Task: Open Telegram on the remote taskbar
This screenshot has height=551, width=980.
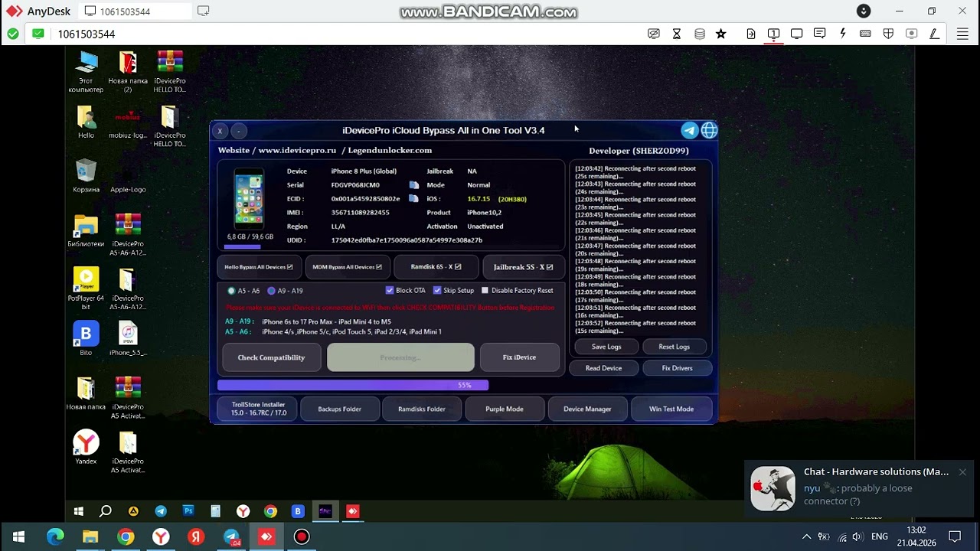Action: click(161, 511)
